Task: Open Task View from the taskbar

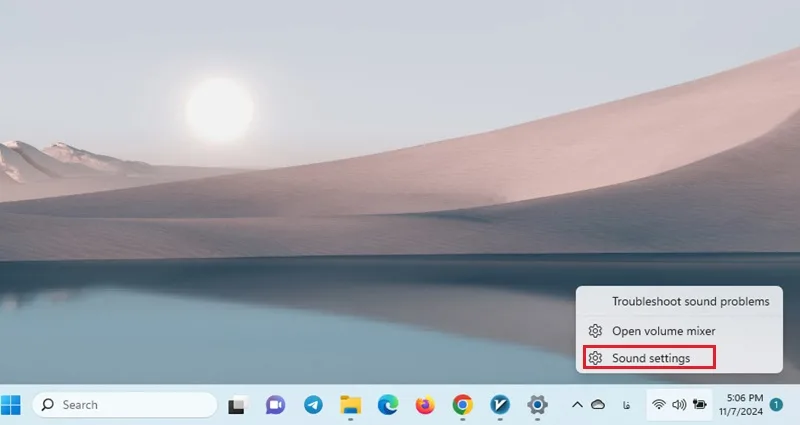Action: (238, 405)
